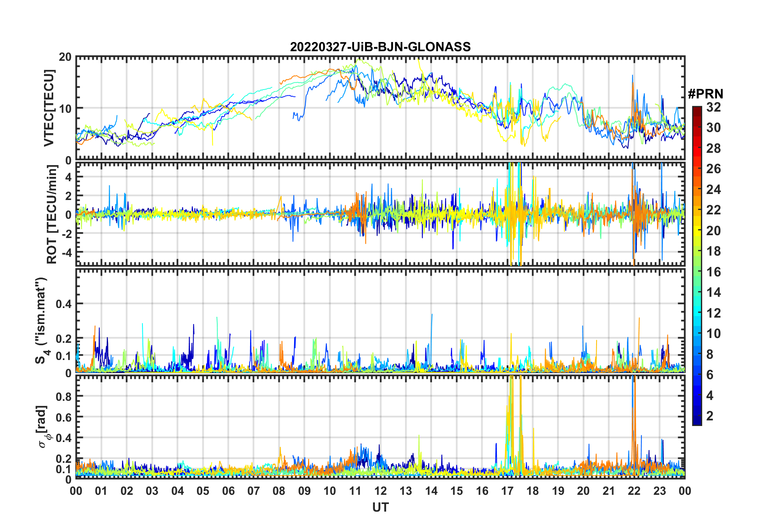Image resolution: width=761 pixels, height=532 pixels.
Task: Click colorbar tick label 16
Action: click(713, 272)
